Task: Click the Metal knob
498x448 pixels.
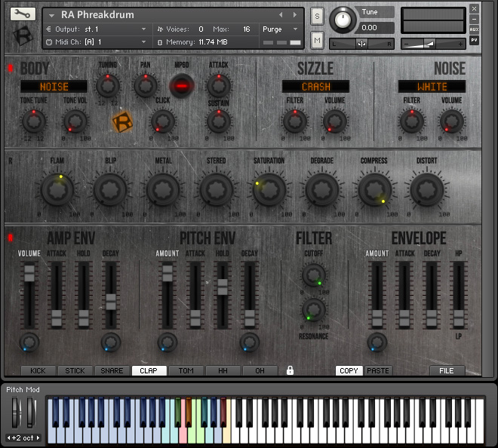Action: (x=163, y=190)
